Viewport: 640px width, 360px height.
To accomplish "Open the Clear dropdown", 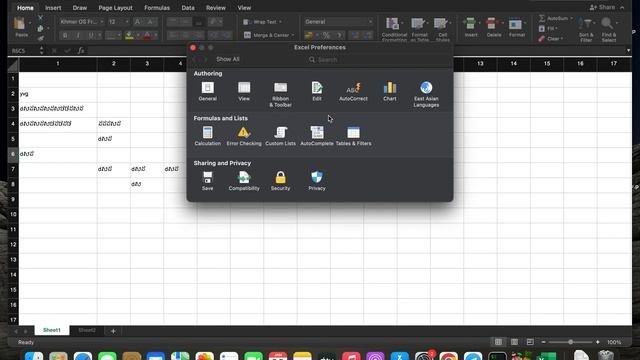I will [x=550, y=39].
